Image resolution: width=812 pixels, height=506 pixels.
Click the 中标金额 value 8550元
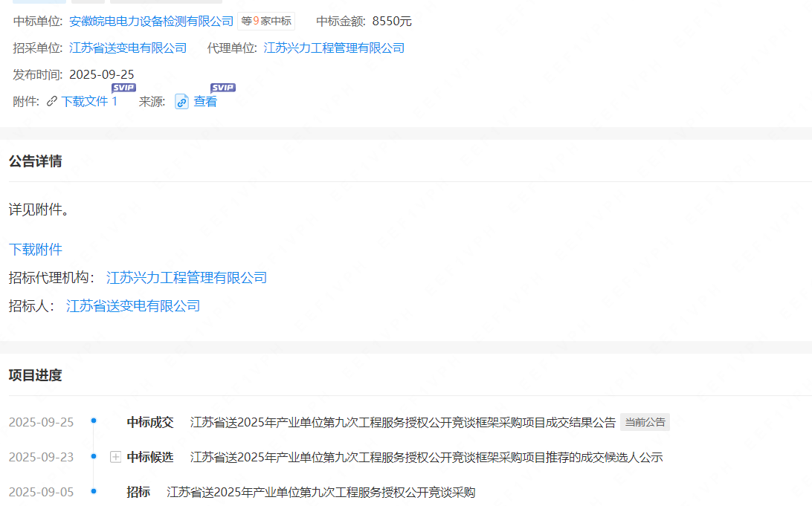pyautogui.click(x=392, y=22)
